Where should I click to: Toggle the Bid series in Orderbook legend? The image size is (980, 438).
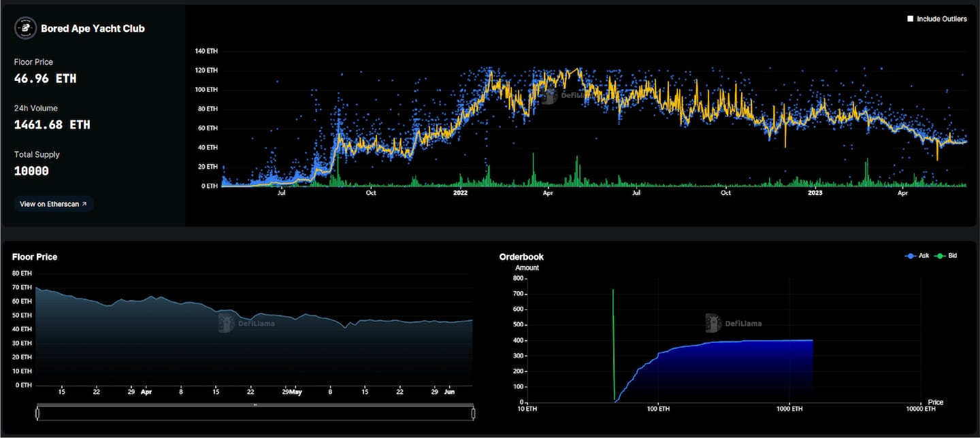(x=945, y=256)
